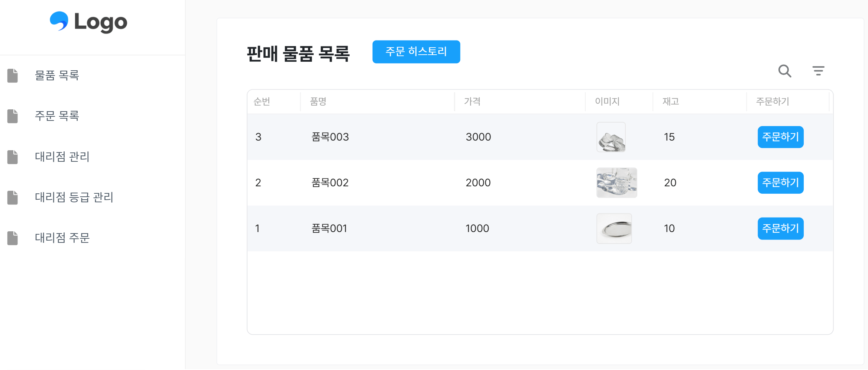Click the document icon beside 주문 목록

12,116
